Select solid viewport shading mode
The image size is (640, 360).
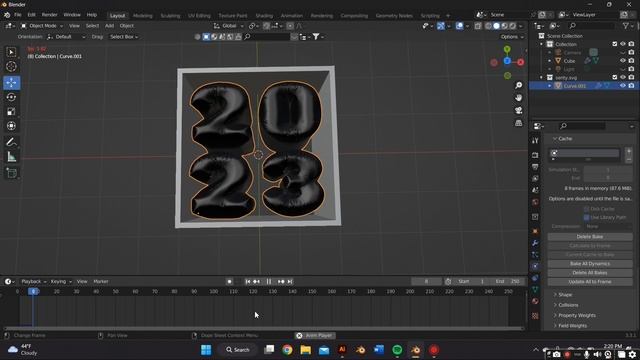tap(496, 26)
